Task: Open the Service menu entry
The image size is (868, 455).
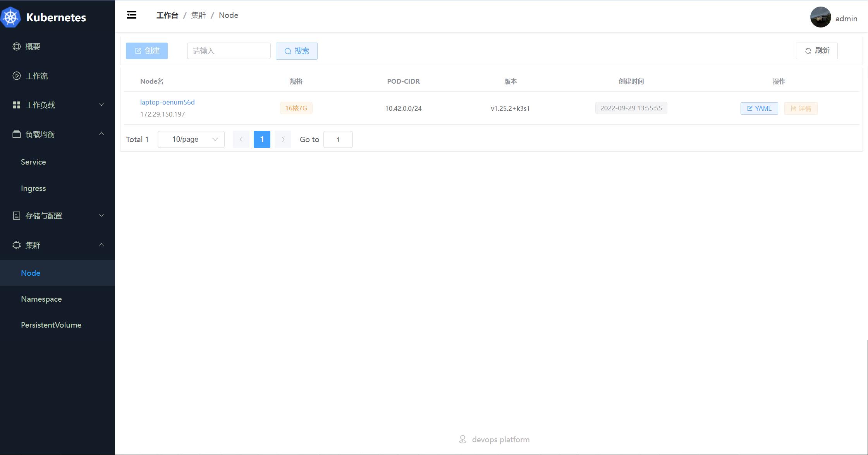Action: (x=33, y=162)
